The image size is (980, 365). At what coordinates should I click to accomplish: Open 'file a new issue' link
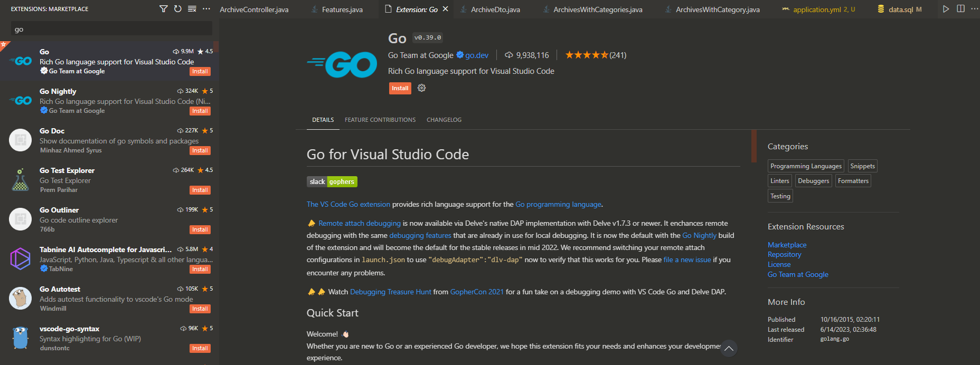687,260
